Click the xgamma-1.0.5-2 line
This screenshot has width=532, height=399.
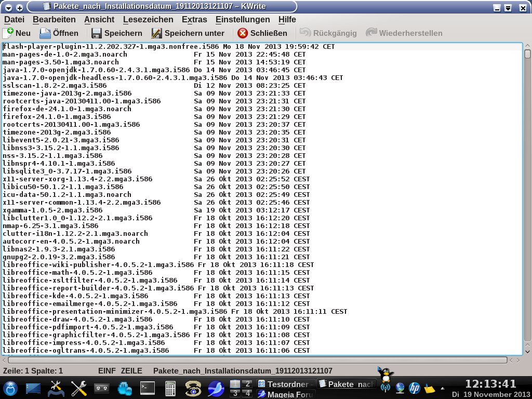(x=156, y=210)
